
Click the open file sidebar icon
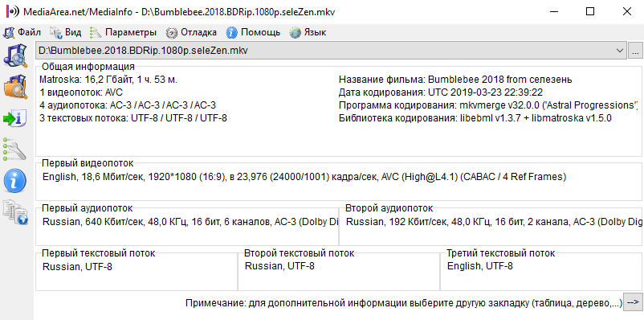tap(15, 55)
